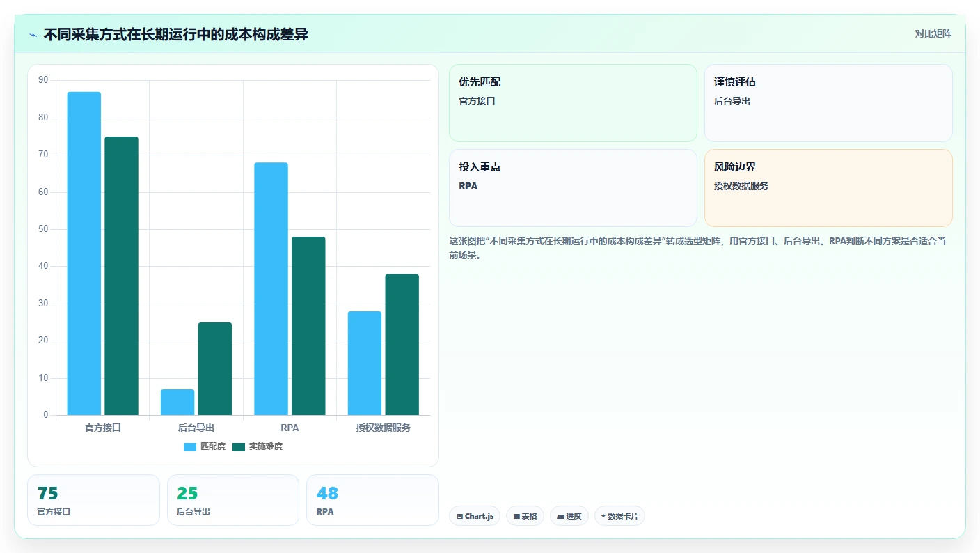Click the title 不同采集方式在长期运行中的成本构成差异

click(x=175, y=35)
